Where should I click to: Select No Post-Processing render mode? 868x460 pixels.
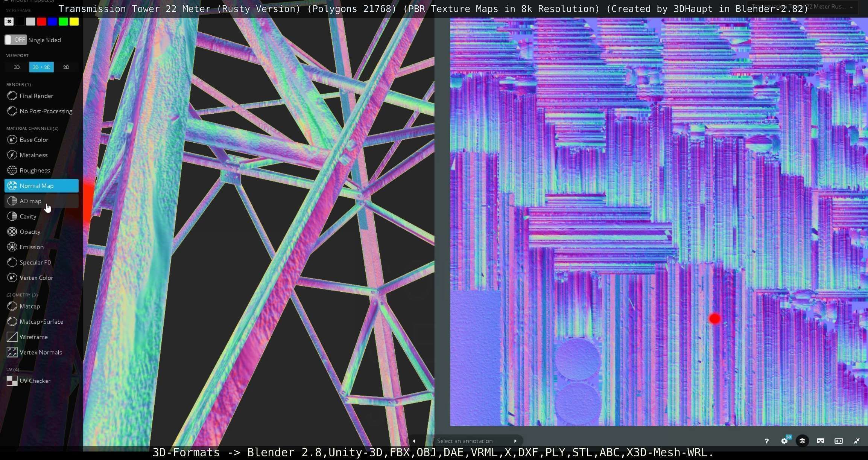pos(41,111)
